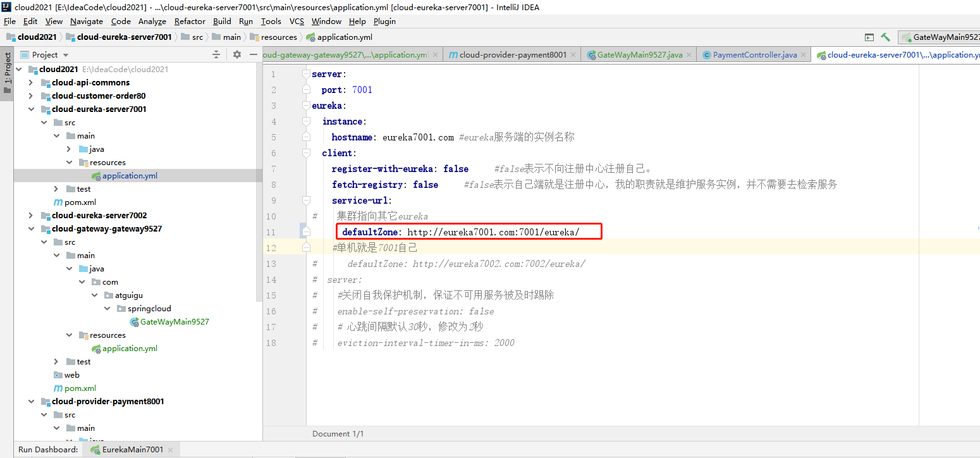980x458 pixels.
Task: Collapse the client block fold marker, line 6
Action: pos(306,153)
